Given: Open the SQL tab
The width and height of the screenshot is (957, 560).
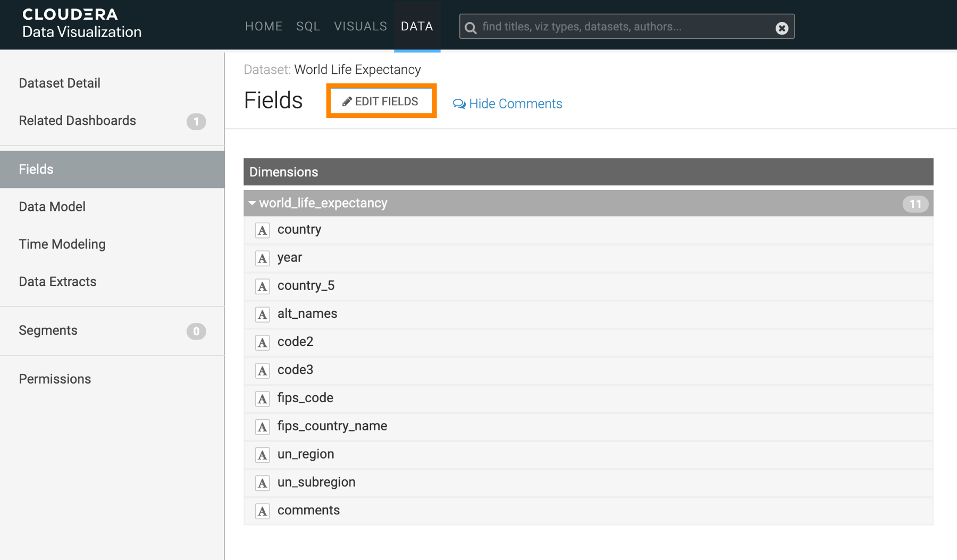Looking at the screenshot, I should tap(308, 27).
